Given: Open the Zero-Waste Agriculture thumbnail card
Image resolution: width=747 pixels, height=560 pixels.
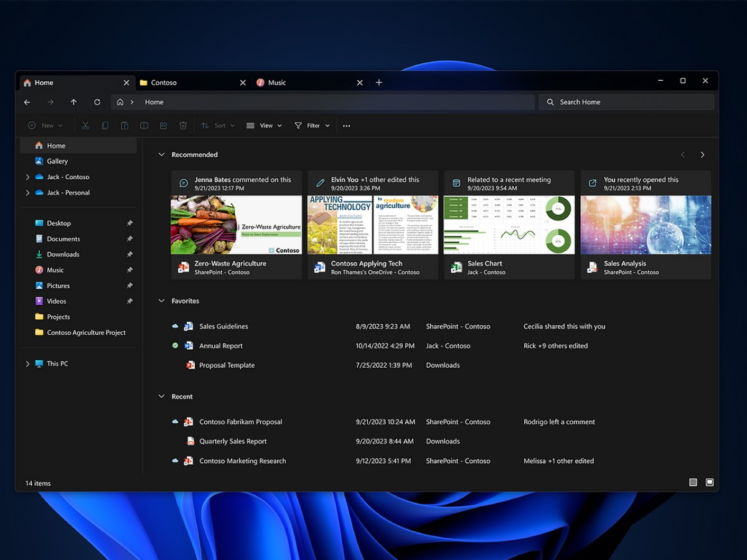Looking at the screenshot, I should pyautogui.click(x=237, y=225).
